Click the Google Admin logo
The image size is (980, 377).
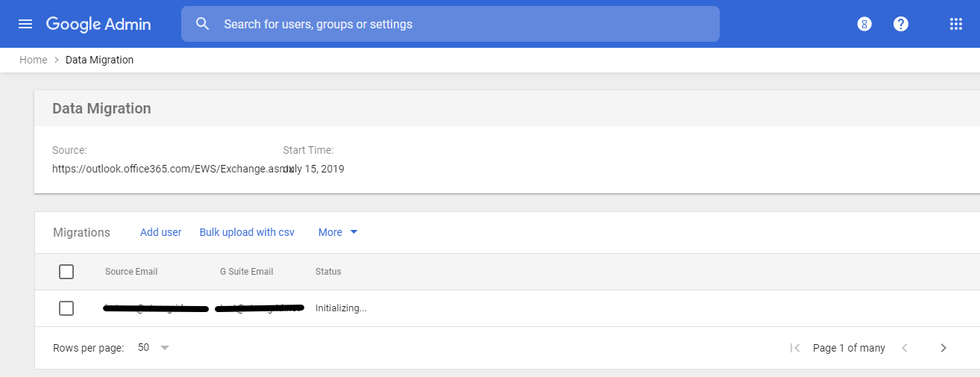(98, 24)
